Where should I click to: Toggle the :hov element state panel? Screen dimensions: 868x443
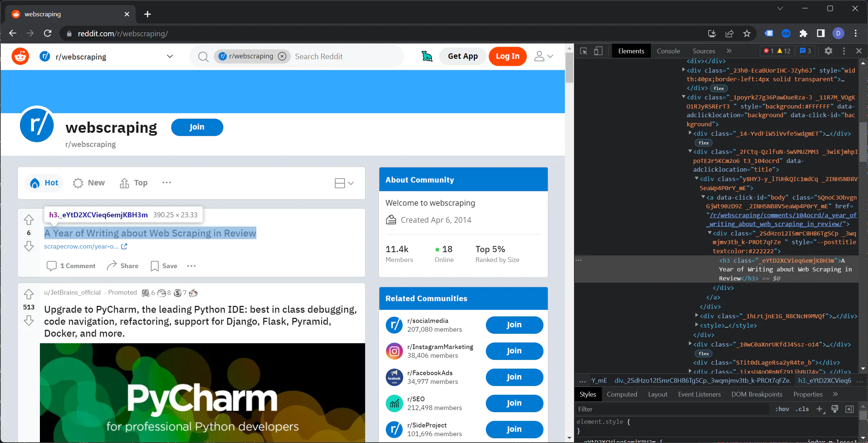782,409
